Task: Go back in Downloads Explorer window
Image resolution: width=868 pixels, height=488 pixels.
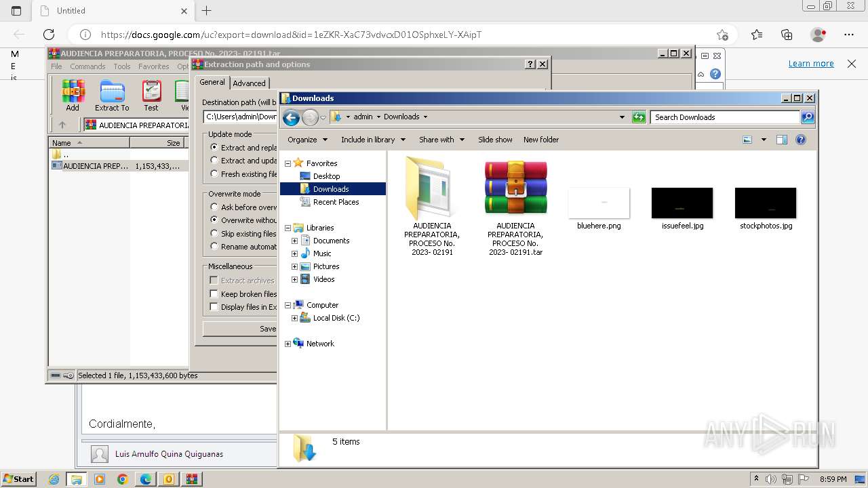Action: click(291, 117)
